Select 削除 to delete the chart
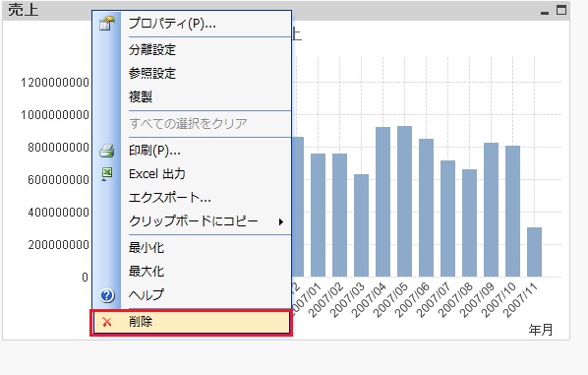The image size is (588, 375). pos(191,322)
